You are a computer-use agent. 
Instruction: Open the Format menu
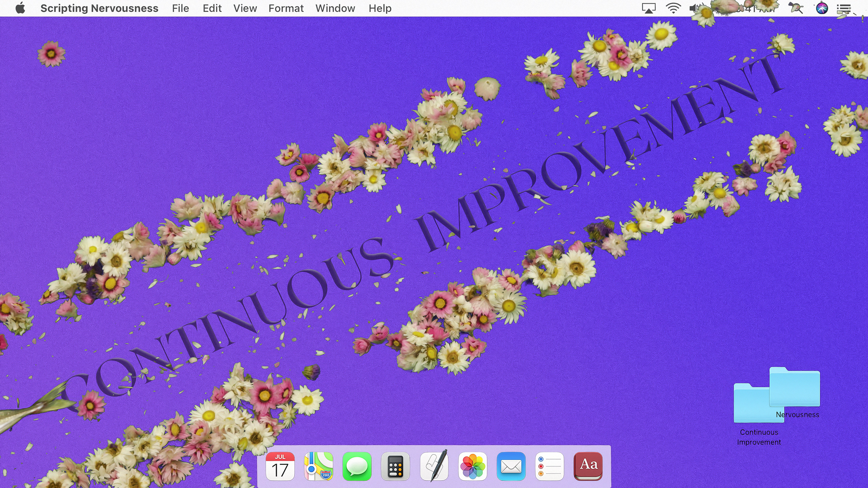[286, 8]
